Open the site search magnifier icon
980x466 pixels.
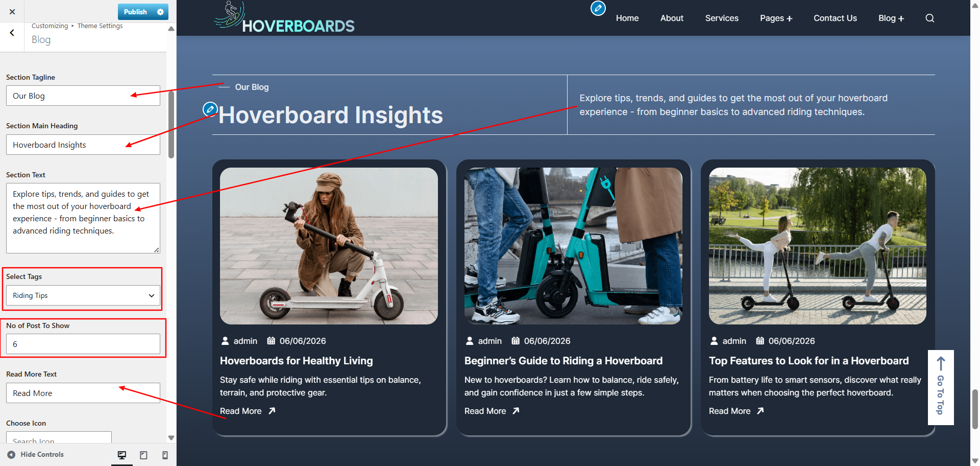point(929,18)
